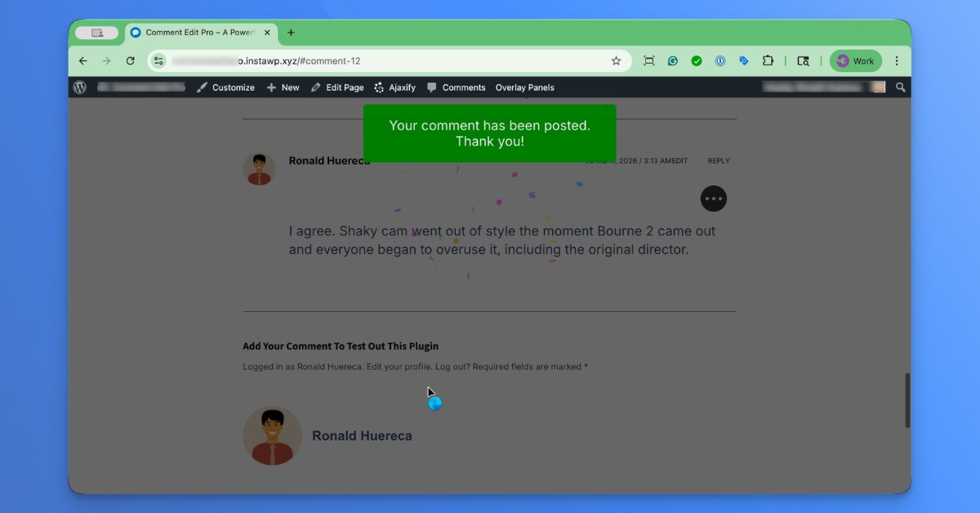Screen dimensions: 980x513
Task: Click the REPLY link on Ronald's comment
Action: (719, 161)
